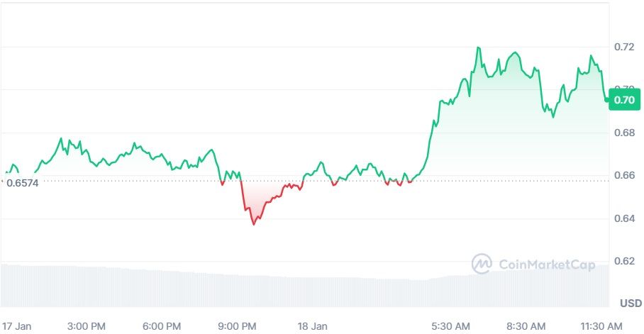Click the 6:00 PM time label
644x334 pixels.
click(x=162, y=326)
